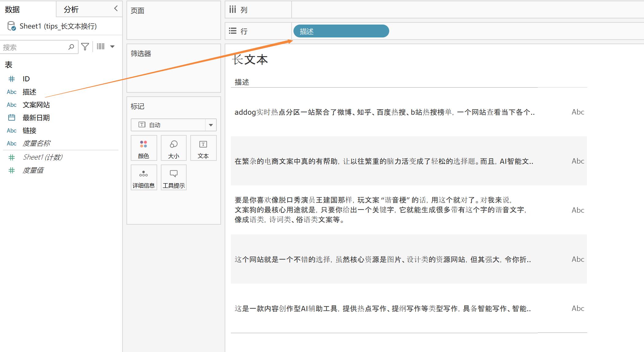644x352 pixels.
Task: Click the Abc icon beside 度量名称
Action: (12, 143)
